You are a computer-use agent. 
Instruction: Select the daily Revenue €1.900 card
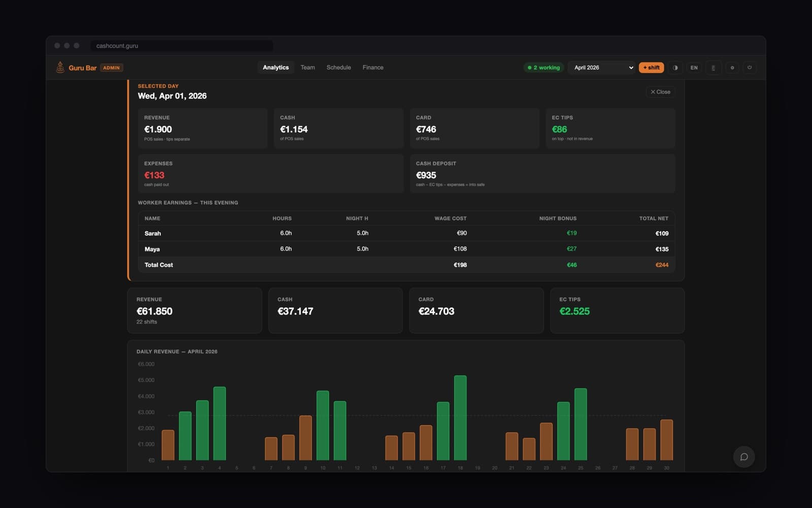202,128
